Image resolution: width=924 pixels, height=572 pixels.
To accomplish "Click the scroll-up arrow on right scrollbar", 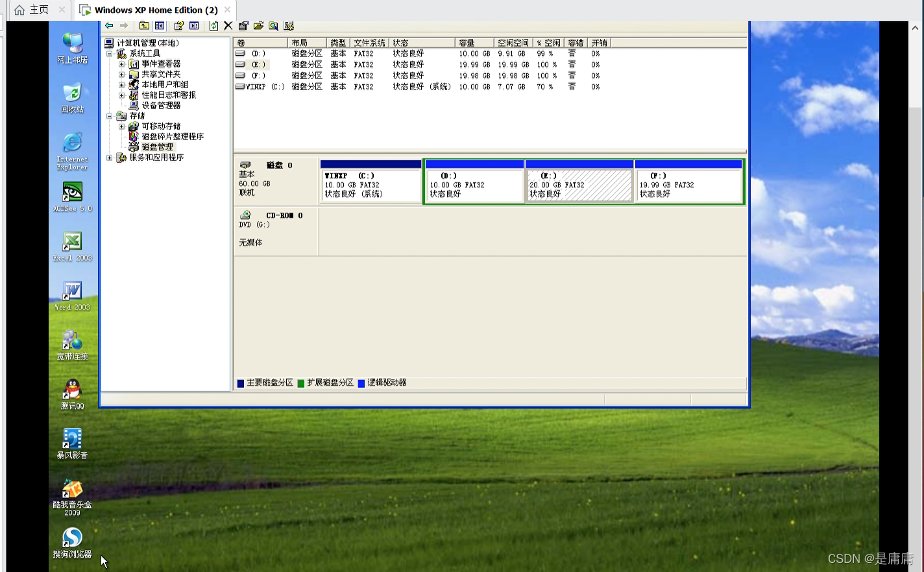I will pyautogui.click(x=915, y=28).
